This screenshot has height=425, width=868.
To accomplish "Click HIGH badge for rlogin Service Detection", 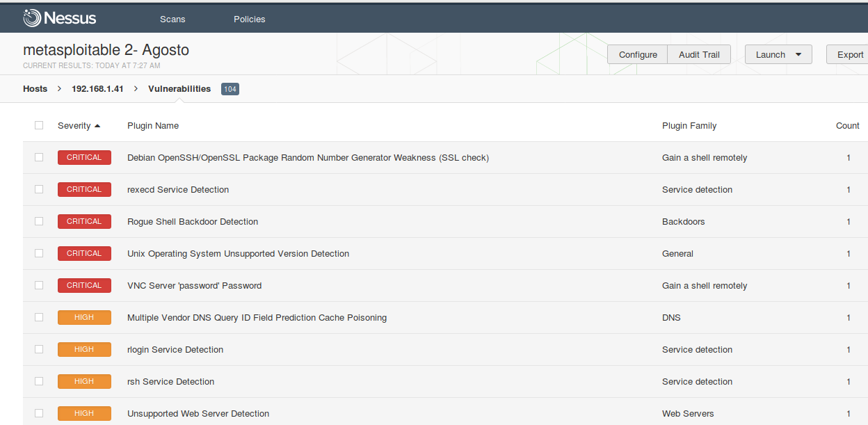I will 84,350.
